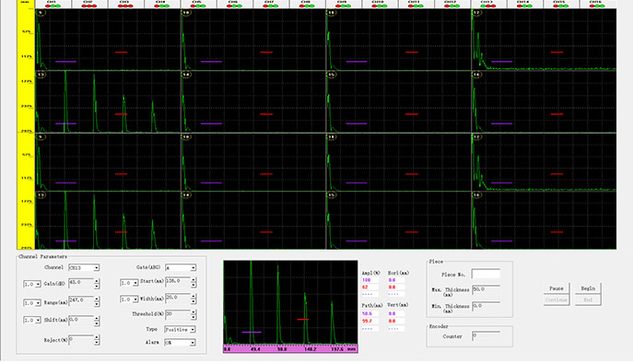Increase the Gain (dB) value with up arrow
The width and height of the screenshot is (633, 364).
click(97, 281)
